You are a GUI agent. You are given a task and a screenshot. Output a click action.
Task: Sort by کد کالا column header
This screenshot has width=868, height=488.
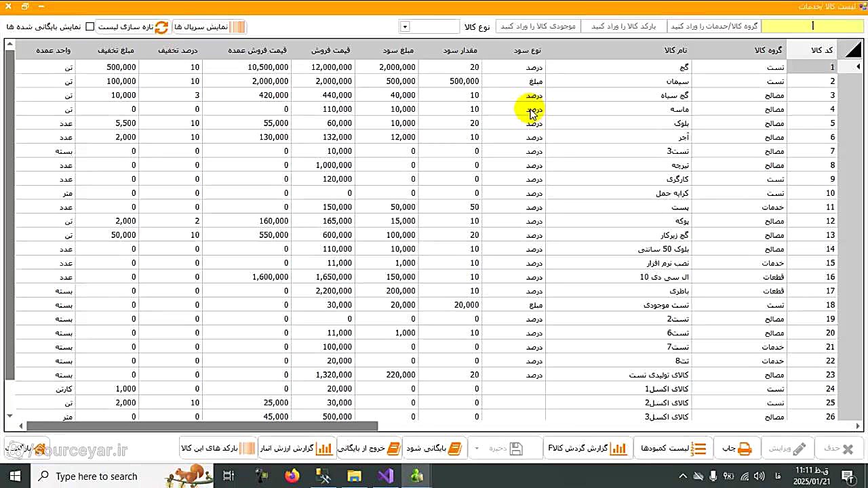[812, 50]
